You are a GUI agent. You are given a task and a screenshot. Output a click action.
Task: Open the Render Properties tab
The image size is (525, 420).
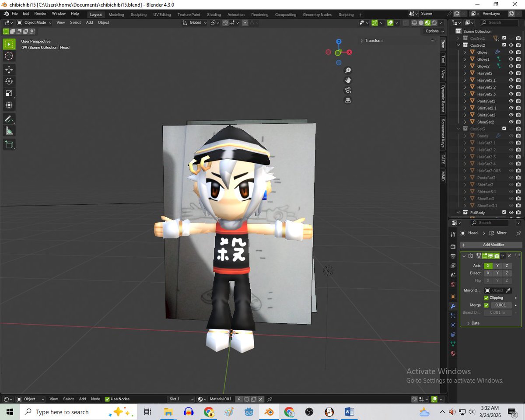[453, 246]
